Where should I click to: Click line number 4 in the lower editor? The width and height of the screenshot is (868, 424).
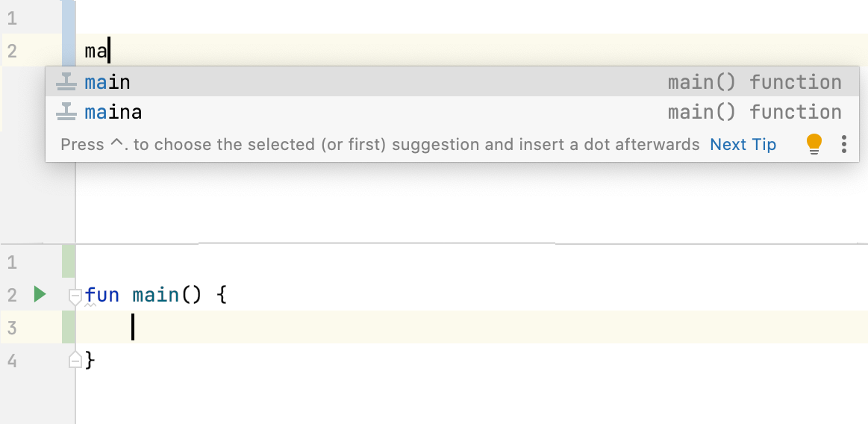(x=12, y=361)
